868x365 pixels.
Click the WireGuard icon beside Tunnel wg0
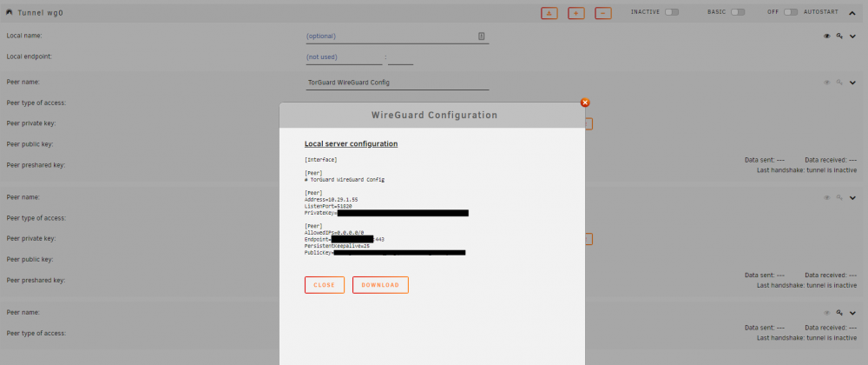[10, 11]
